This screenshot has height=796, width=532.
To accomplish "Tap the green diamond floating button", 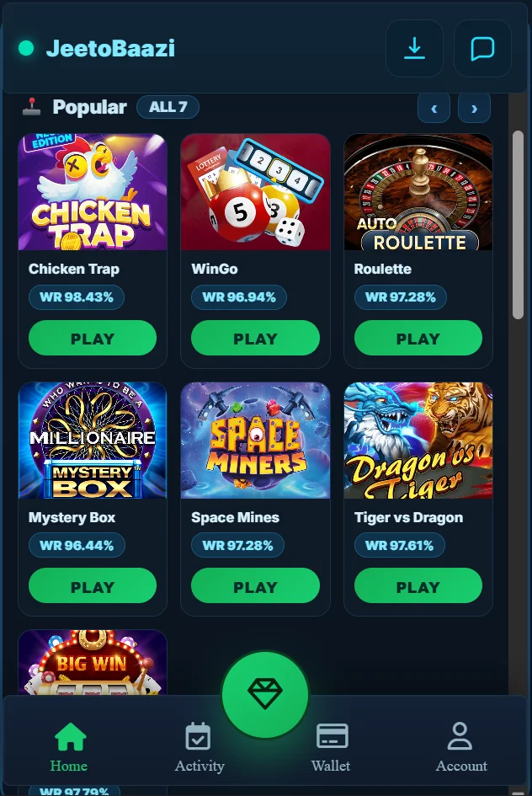I will 265,694.
